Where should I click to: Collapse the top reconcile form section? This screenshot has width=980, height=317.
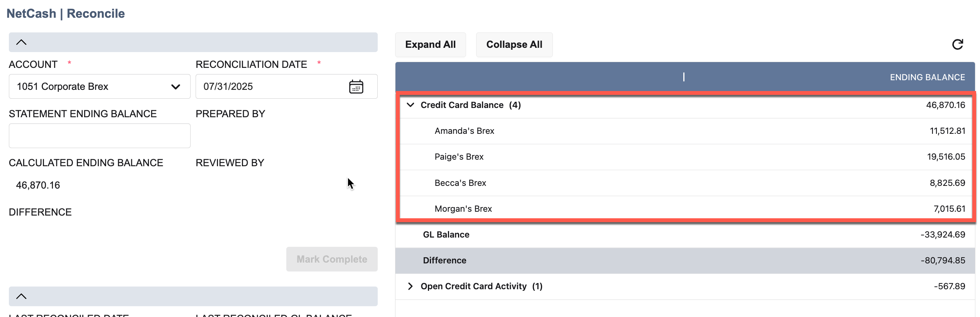pyautogui.click(x=22, y=42)
